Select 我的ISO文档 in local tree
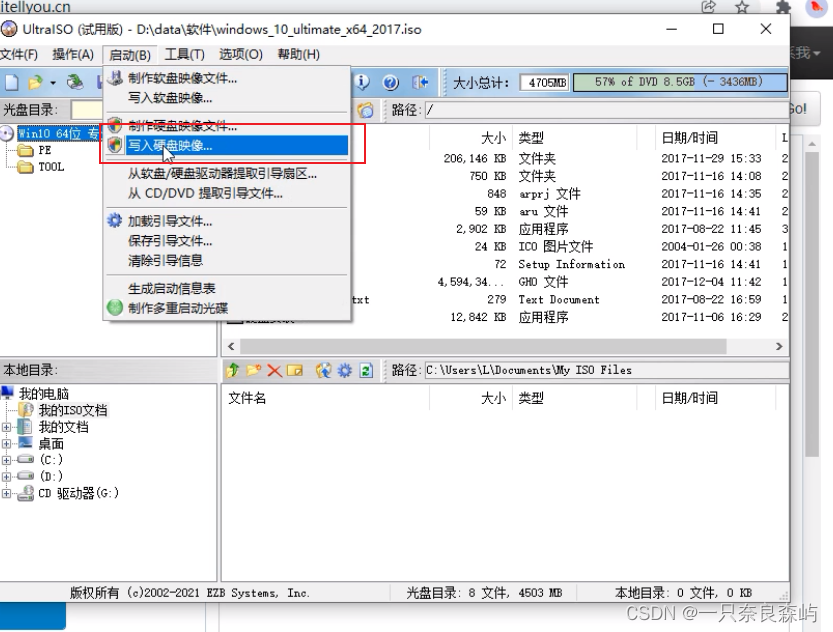The width and height of the screenshot is (833, 632). tap(73, 410)
